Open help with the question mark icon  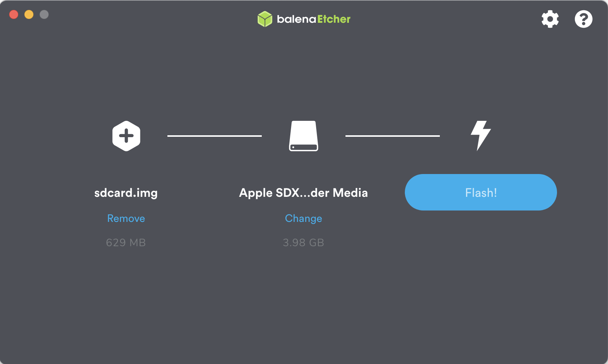coord(583,19)
